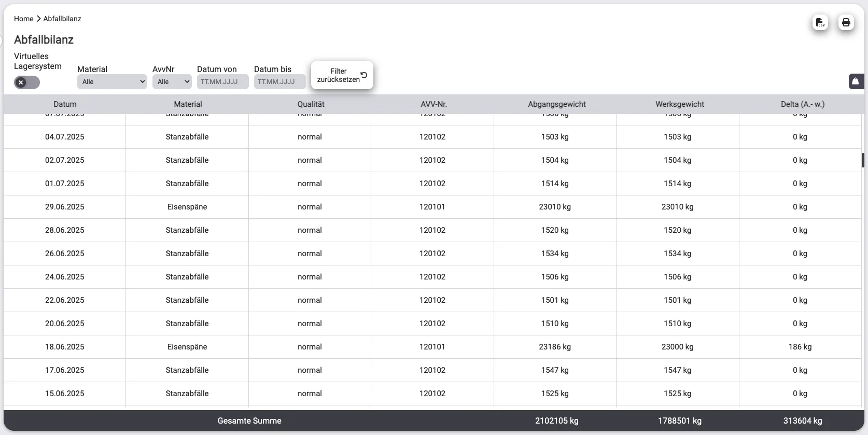This screenshot has width=868, height=435.
Task: Click the Abfallbilanz breadcrumb entry
Action: pos(62,19)
